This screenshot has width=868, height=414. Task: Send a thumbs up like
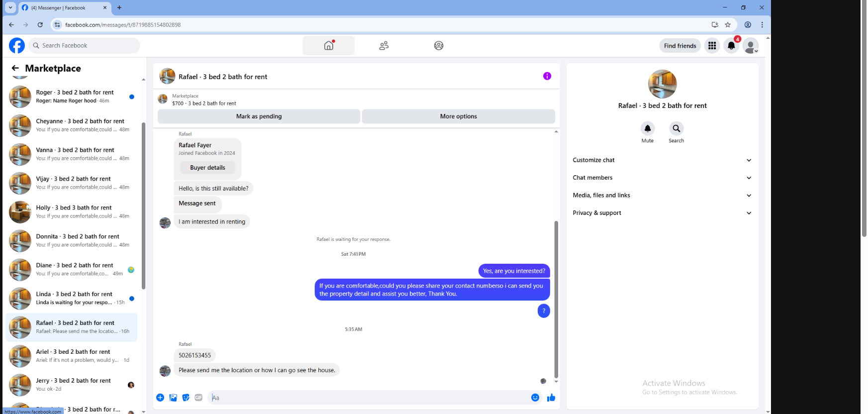pyautogui.click(x=551, y=398)
